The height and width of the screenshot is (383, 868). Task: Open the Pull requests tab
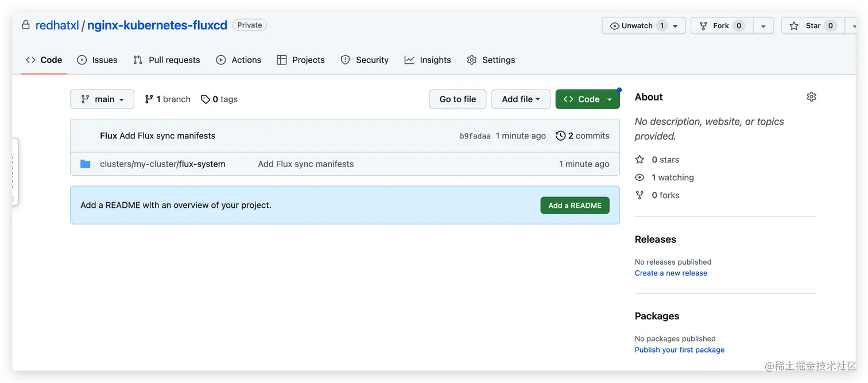166,60
